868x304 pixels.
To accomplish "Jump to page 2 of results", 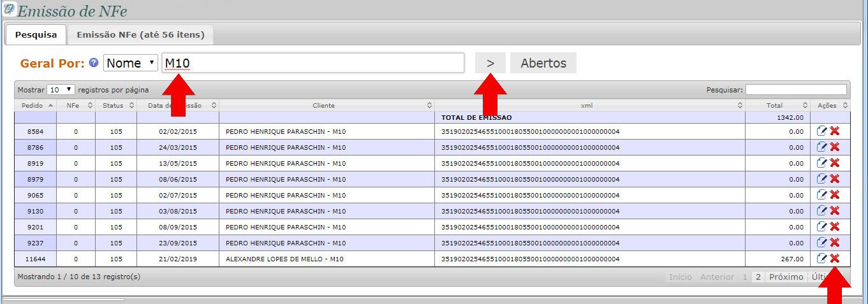I will (x=758, y=277).
